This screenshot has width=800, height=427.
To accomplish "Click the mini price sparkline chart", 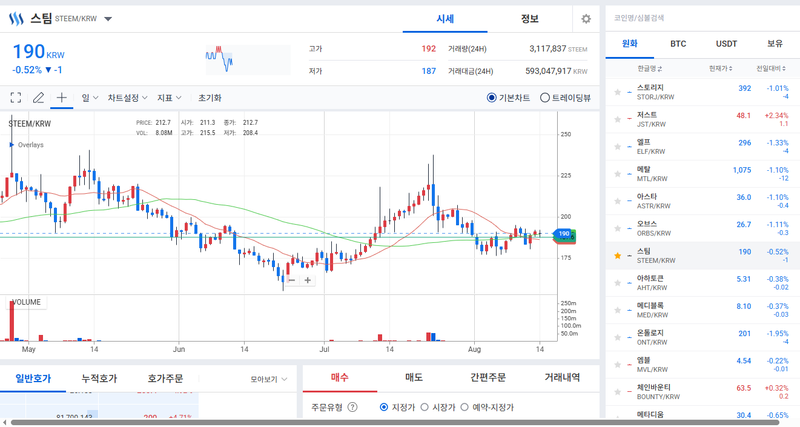I will click(x=248, y=59).
